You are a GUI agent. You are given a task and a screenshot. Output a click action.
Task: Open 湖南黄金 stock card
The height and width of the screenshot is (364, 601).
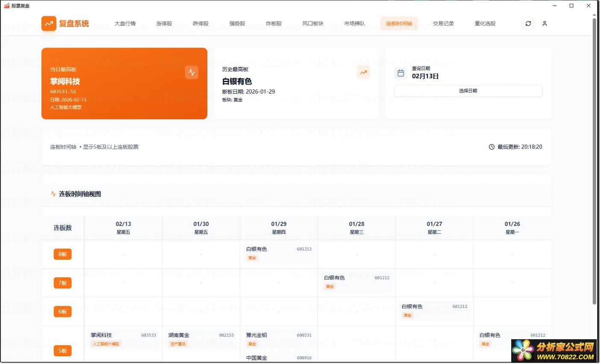201,339
